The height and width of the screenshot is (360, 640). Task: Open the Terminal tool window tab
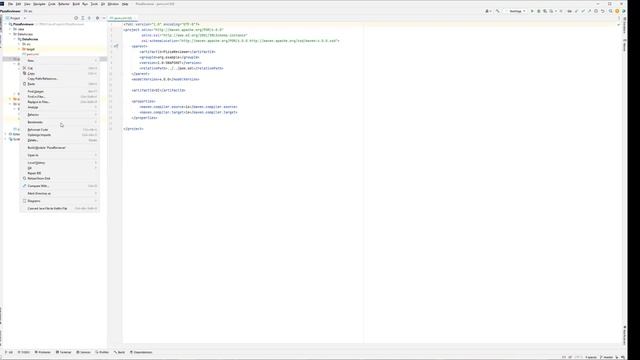click(x=64, y=352)
